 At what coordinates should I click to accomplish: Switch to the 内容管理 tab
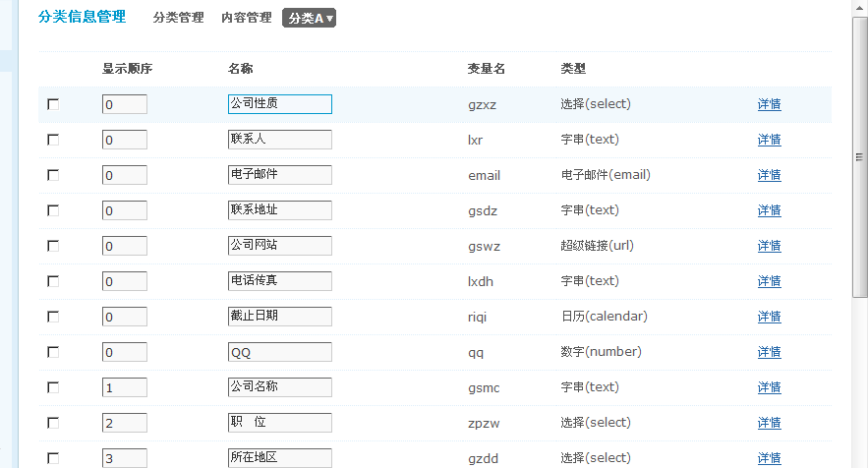[x=246, y=18]
